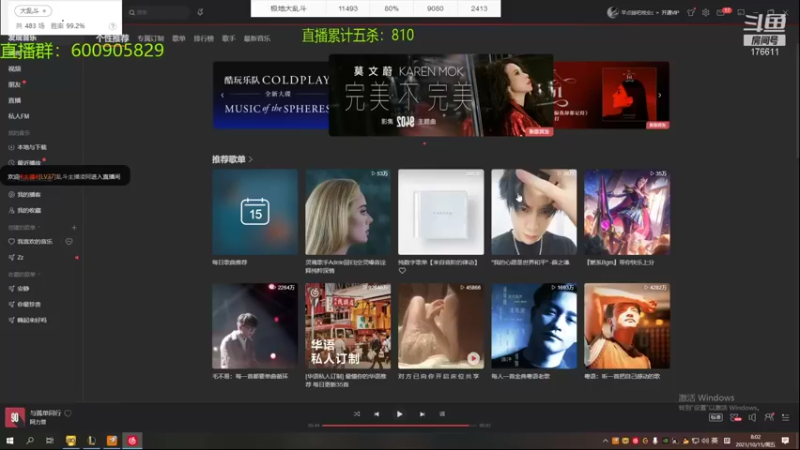Collapse the collected playlists section
The image size is (800, 450).
[x=24, y=274]
